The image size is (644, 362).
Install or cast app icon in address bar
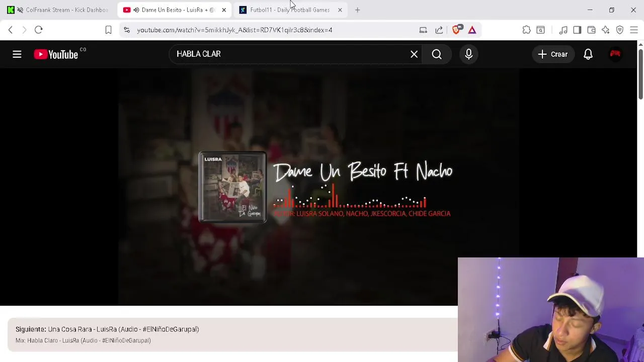pos(423,30)
